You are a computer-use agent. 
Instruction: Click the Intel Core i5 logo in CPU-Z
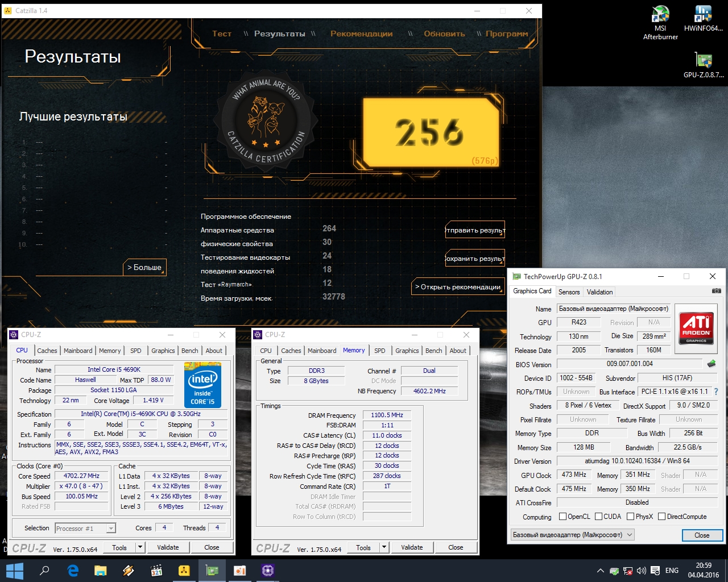pos(202,385)
